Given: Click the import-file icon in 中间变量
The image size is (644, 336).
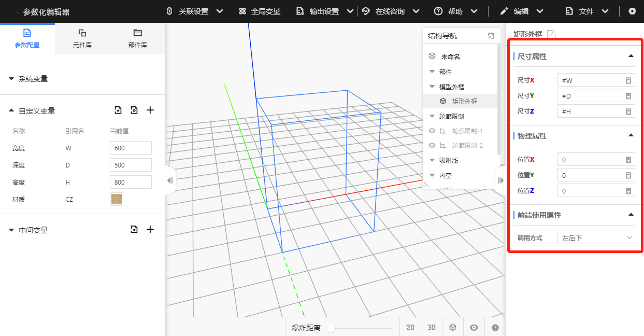Looking at the screenshot, I should (134, 229).
